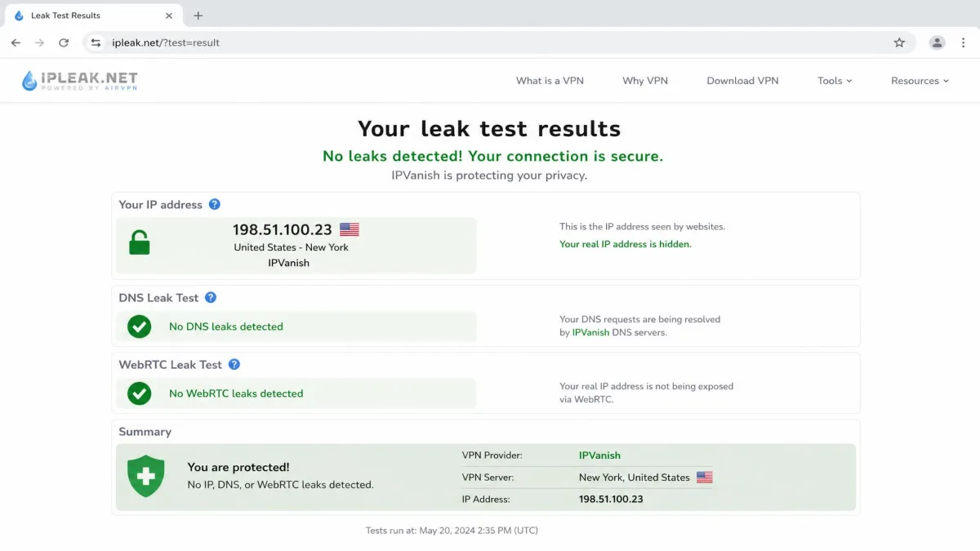Click 'You are protected!' text
This screenshot has height=551, width=980.
click(x=238, y=468)
